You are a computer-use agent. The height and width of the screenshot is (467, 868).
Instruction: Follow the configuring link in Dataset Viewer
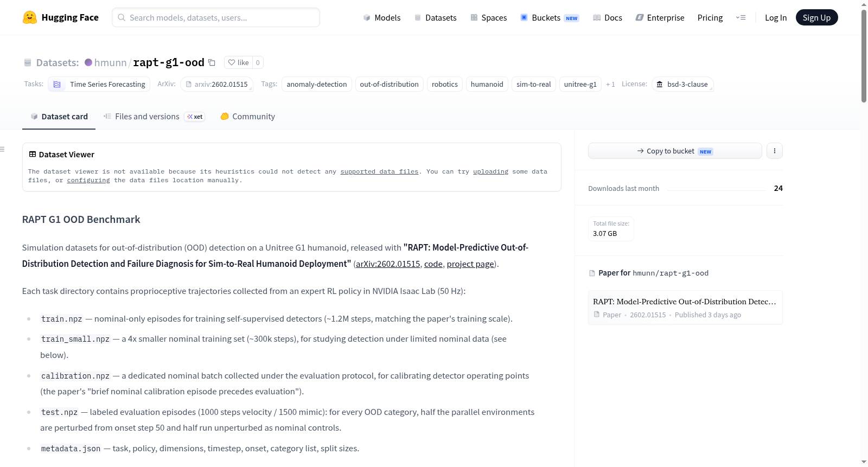88,180
